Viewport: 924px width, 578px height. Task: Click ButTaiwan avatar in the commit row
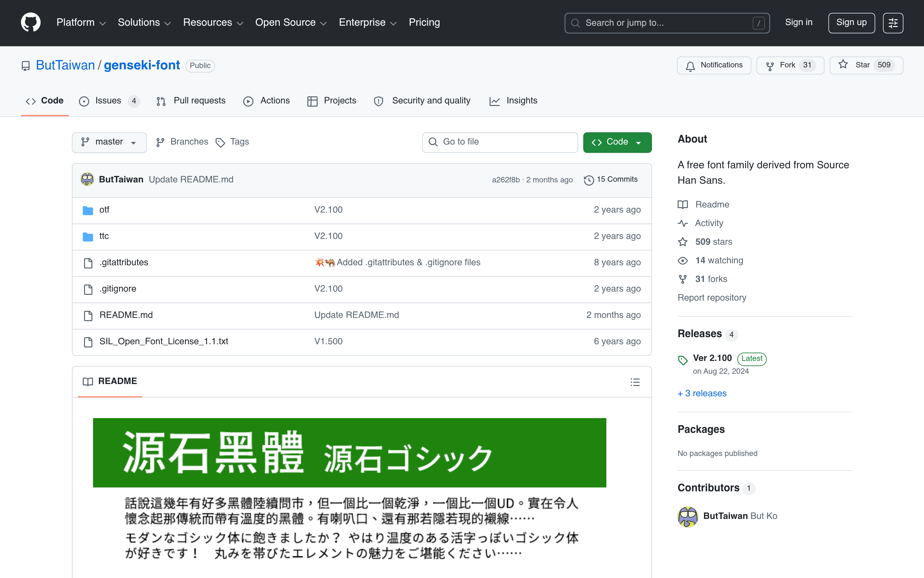coord(87,179)
